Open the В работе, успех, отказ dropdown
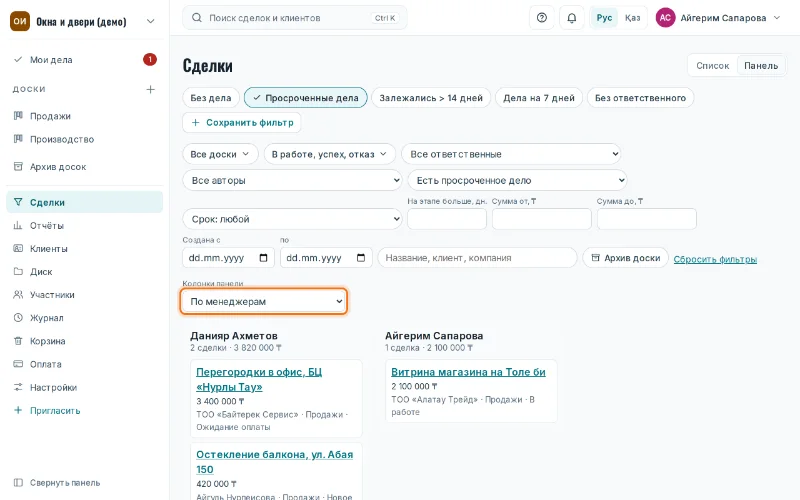Viewport: 800px width, 500px height. [x=330, y=154]
